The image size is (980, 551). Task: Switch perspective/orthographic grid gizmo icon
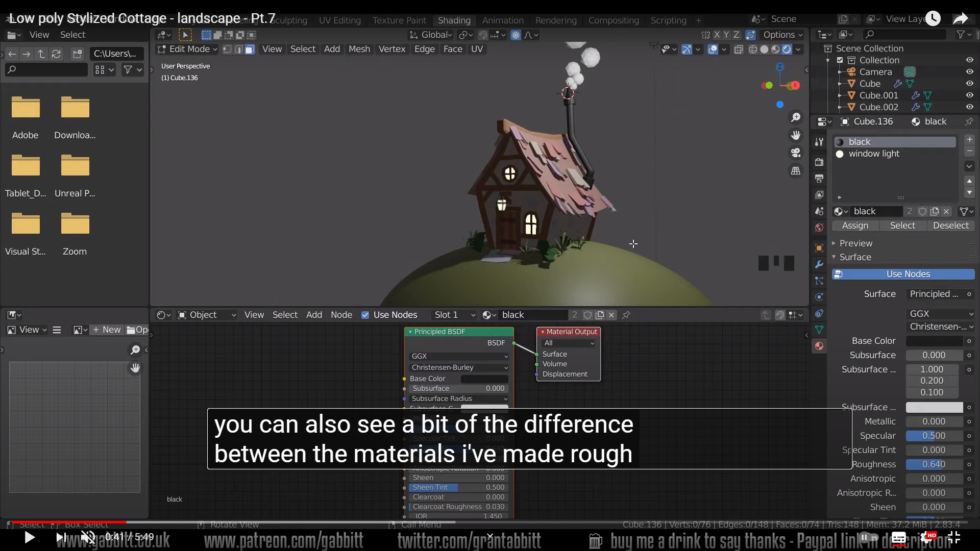click(796, 171)
